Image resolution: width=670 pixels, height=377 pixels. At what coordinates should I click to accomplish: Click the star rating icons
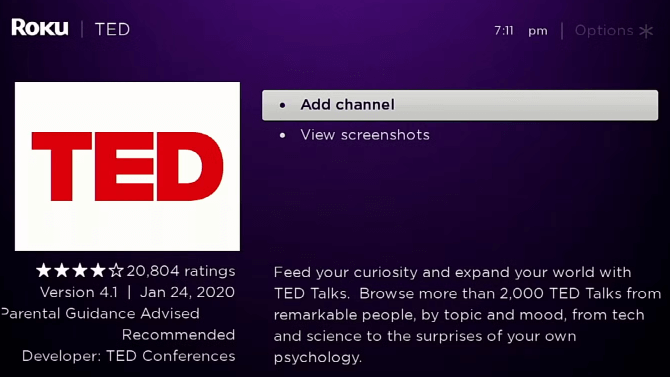click(80, 271)
